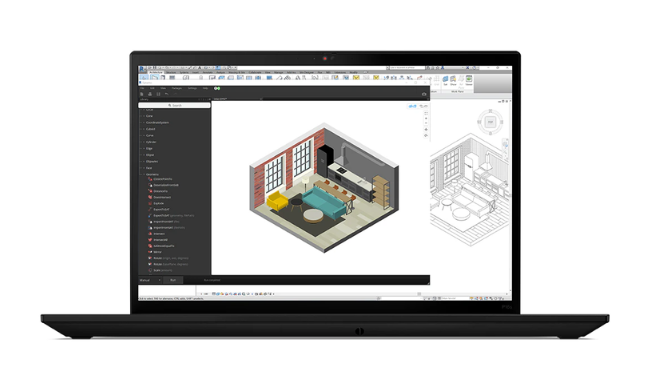
Task: Click the Dynamo Undo arrow icon
Action: 166,94
